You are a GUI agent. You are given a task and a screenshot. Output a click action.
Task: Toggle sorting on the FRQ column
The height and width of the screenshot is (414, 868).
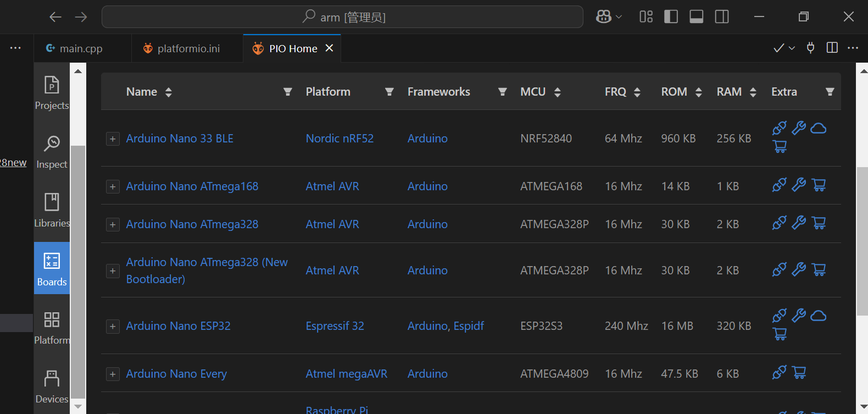pos(637,92)
